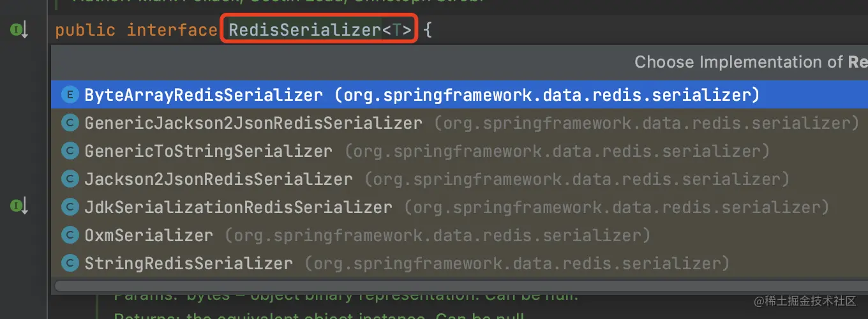
Task: Go to StringRedisSerializer implementation
Action: pos(460,263)
